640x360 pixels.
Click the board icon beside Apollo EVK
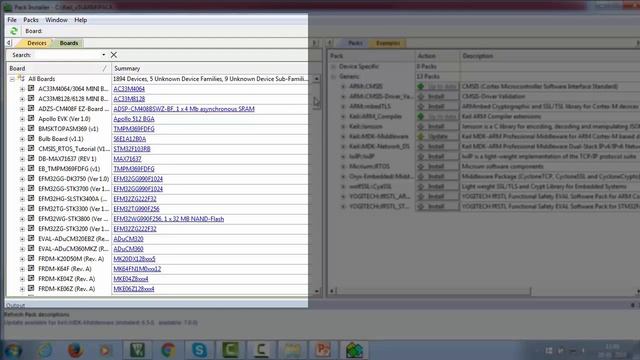pyautogui.click(x=31, y=118)
